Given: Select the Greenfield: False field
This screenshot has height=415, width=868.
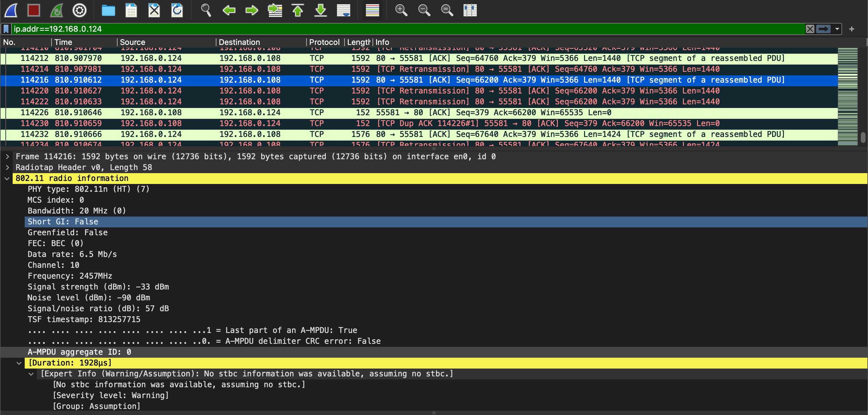Looking at the screenshot, I should [446, 233].
